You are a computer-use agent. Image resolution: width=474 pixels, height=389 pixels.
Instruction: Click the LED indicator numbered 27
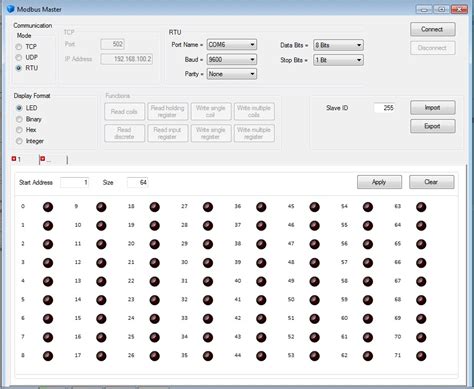(208, 207)
